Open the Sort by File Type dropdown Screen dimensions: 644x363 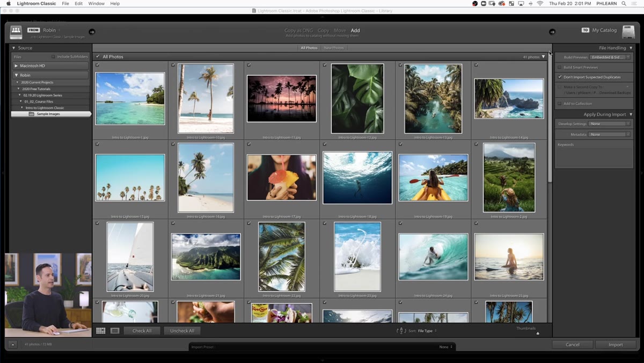tap(428, 331)
